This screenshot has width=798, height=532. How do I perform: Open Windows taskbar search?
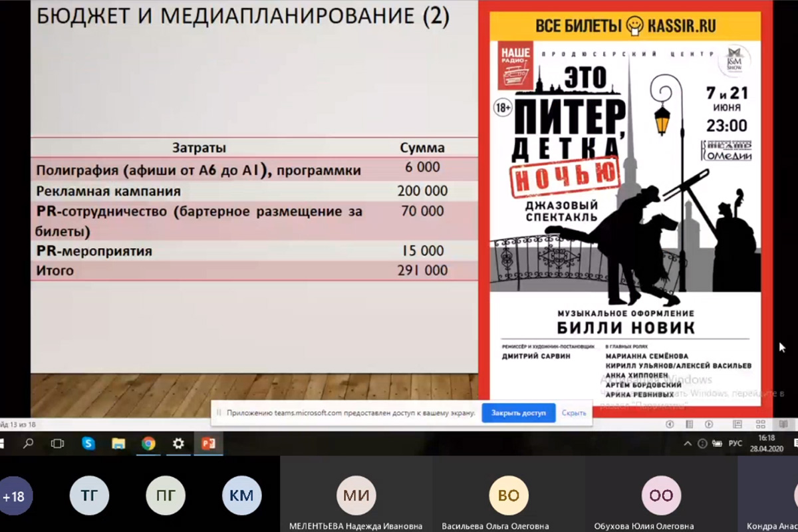pyautogui.click(x=28, y=443)
